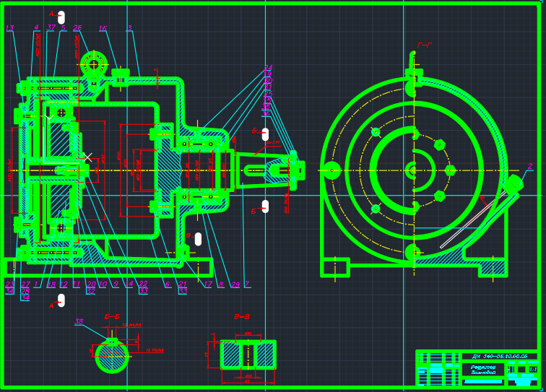
Task: Select the Г-Г view label
Action: (423, 45)
